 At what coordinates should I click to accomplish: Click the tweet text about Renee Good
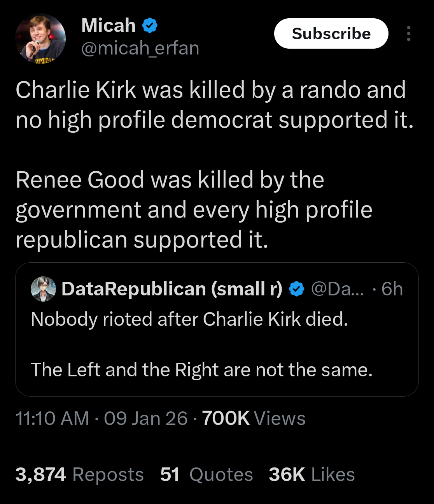(194, 209)
